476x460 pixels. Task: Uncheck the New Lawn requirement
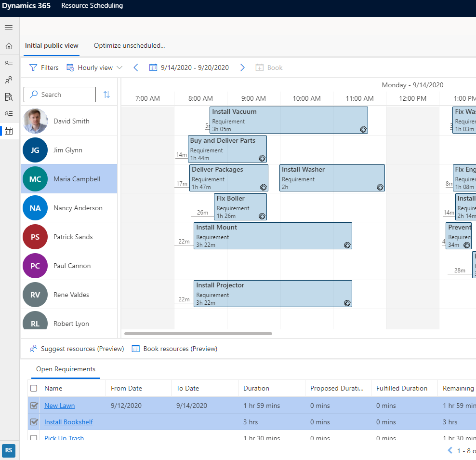pyautogui.click(x=34, y=406)
